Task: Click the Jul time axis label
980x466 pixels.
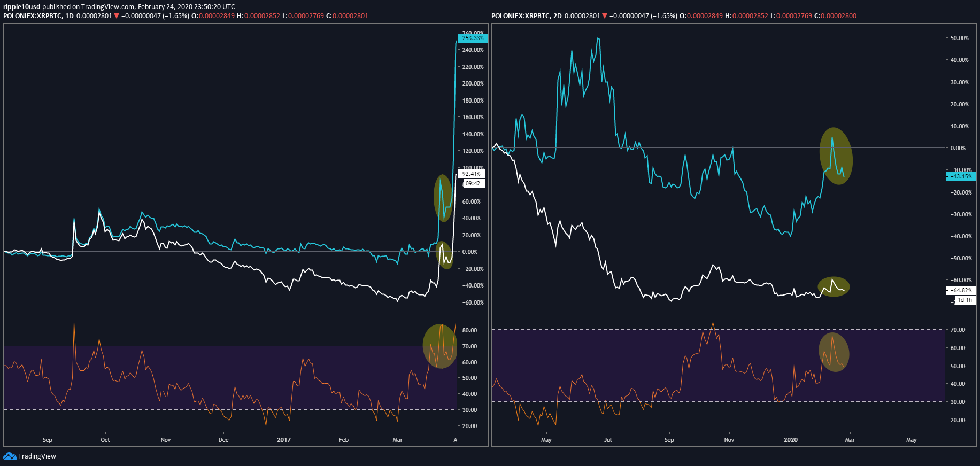Action: coord(608,440)
